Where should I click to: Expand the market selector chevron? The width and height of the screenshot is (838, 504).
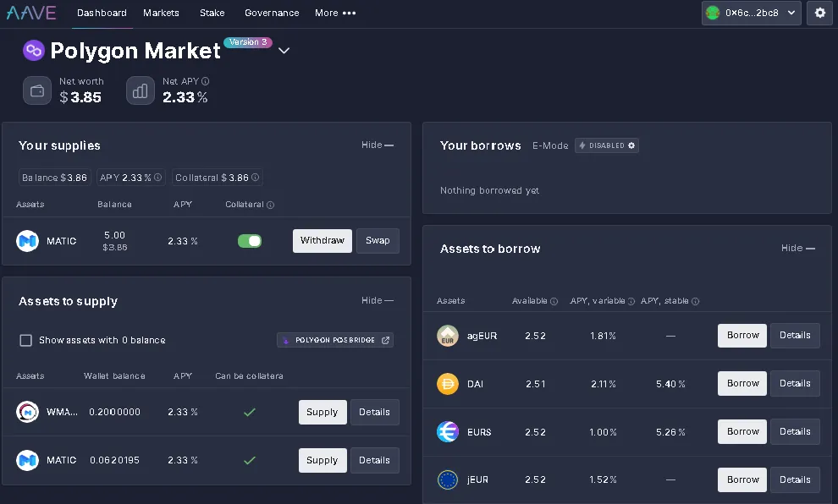pyautogui.click(x=284, y=51)
